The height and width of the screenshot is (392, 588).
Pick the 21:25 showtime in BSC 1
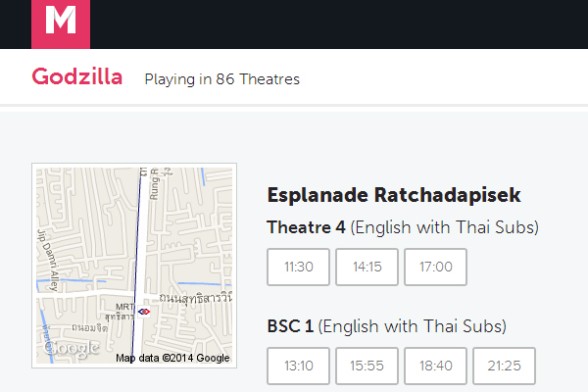(x=504, y=366)
